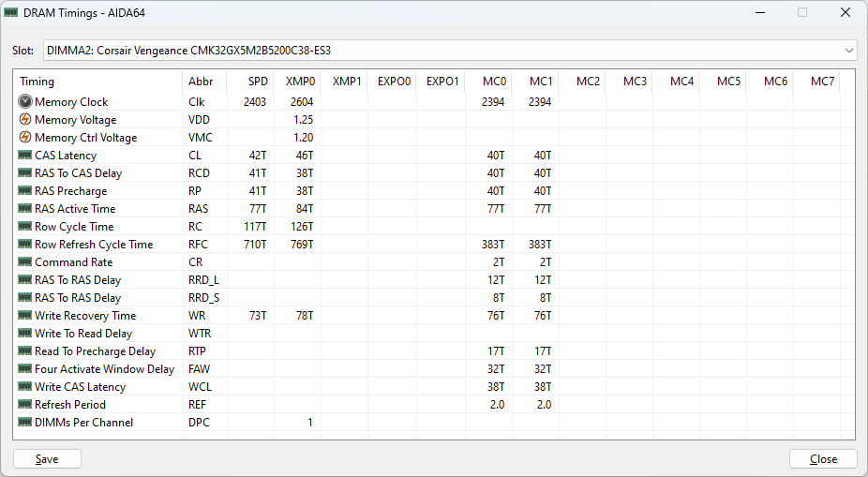Click the Memory Clock gauge icon
This screenshot has height=477, width=868.
25,101
